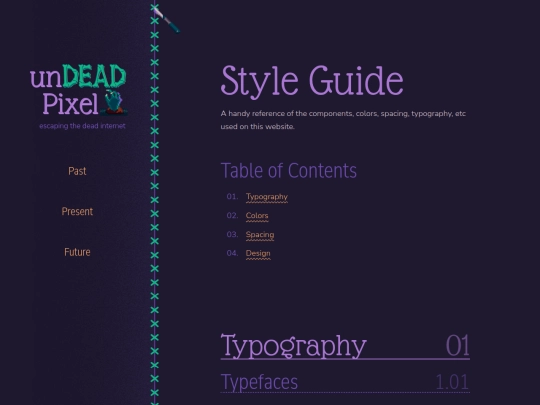This screenshot has width=540, height=405.
Task: Click the '1.01' number beside Typefaces
Action: (452, 382)
